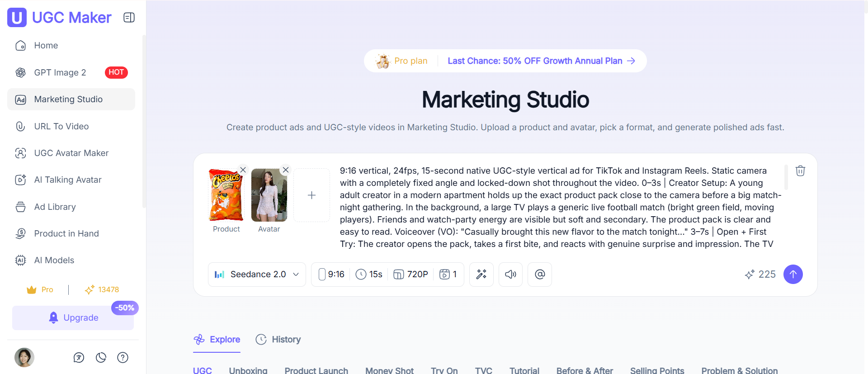
Task: Remove the Cheetos product image
Action: [x=243, y=170]
